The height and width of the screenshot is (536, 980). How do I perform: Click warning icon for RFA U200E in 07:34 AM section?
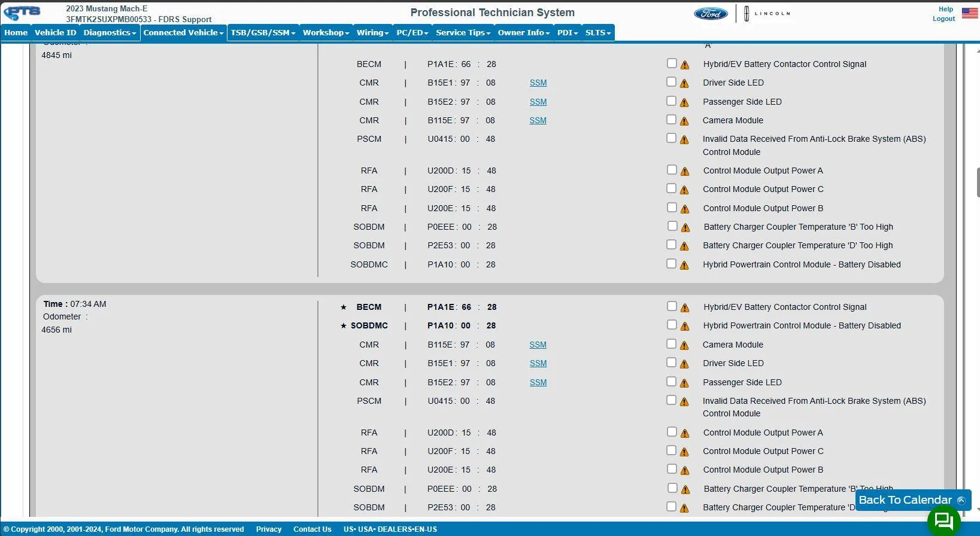click(685, 470)
